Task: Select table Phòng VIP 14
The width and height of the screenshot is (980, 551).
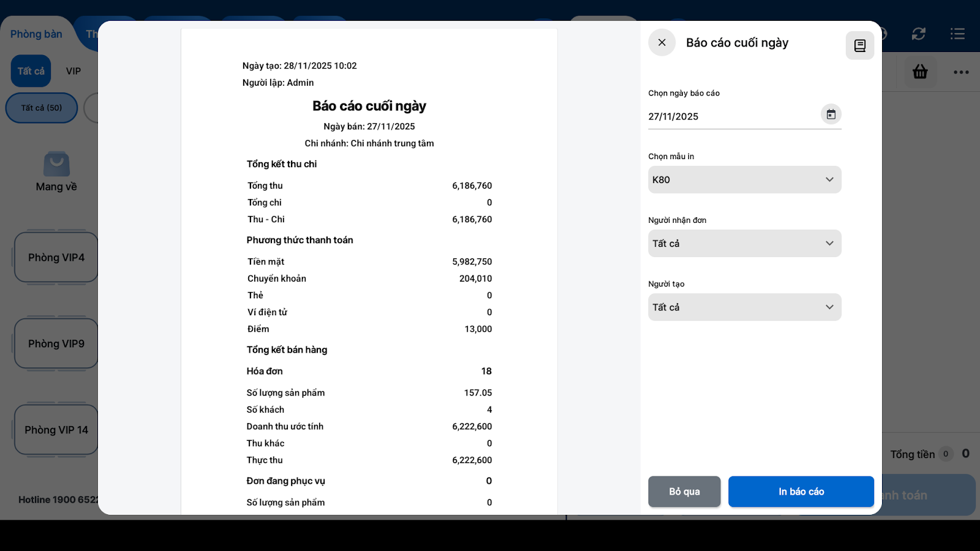Action: click(56, 430)
